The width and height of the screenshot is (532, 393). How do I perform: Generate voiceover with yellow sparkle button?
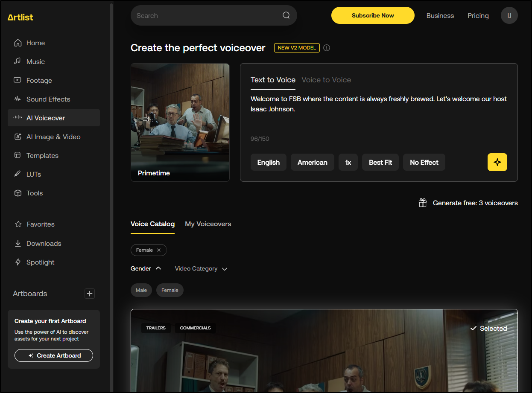click(497, 162)
